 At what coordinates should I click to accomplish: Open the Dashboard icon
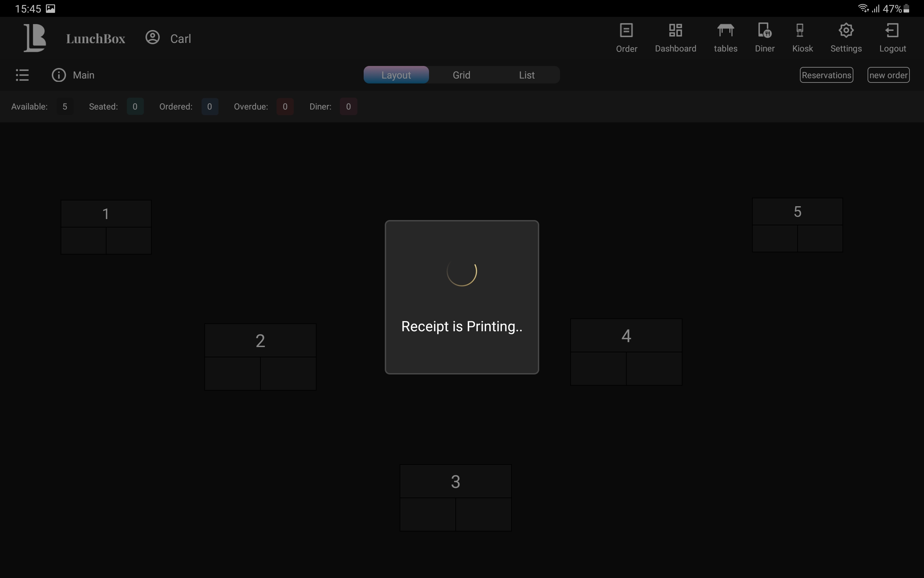tap(675, 31)
